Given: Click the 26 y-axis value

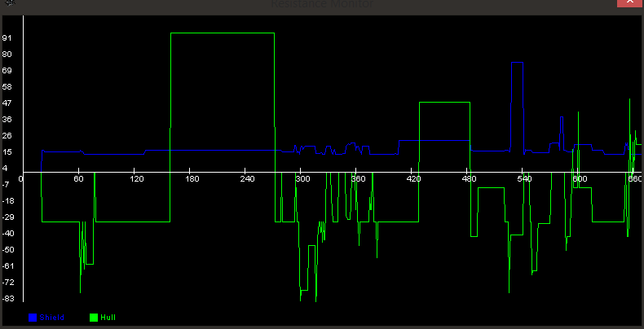Looking at the screenshot, I should tap(7, 136).
